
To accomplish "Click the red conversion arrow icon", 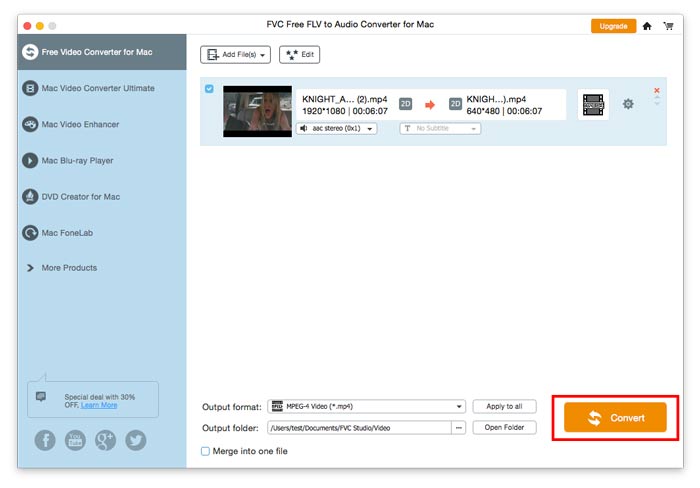I will [430, 105].
